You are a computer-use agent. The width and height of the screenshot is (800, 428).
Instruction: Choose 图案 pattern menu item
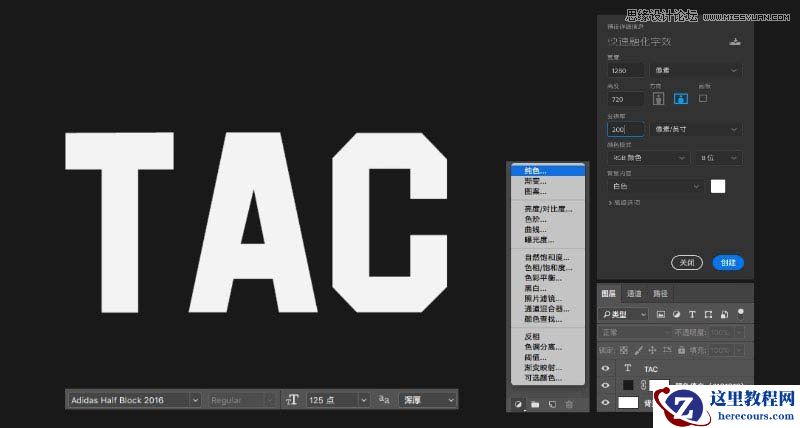tap(548, 191)
